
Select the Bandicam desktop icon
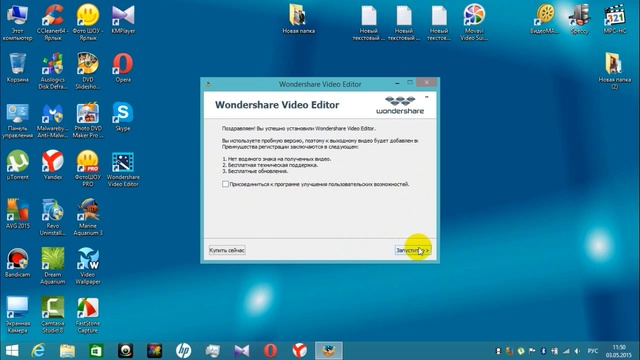click(18, 263)
